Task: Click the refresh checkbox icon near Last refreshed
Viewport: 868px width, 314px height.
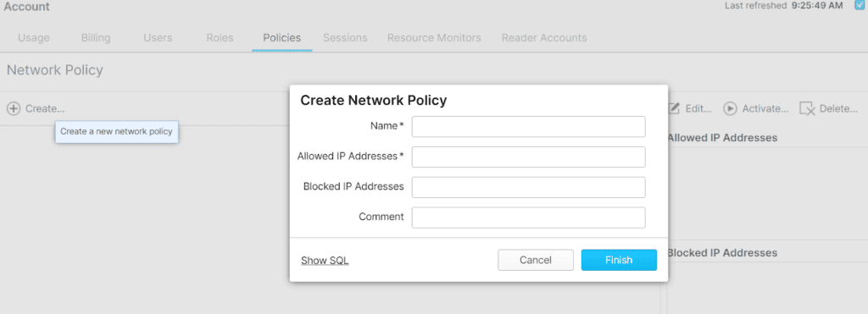Action: coord(860,6)
